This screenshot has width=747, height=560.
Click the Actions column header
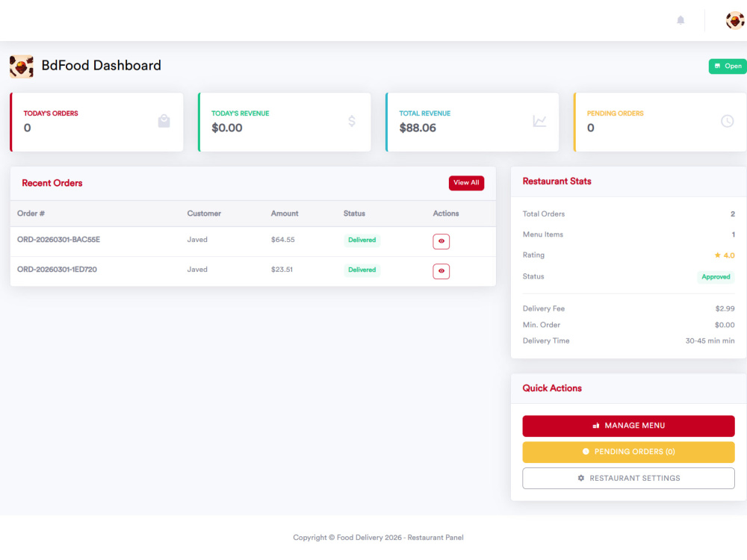click(446, 214)
